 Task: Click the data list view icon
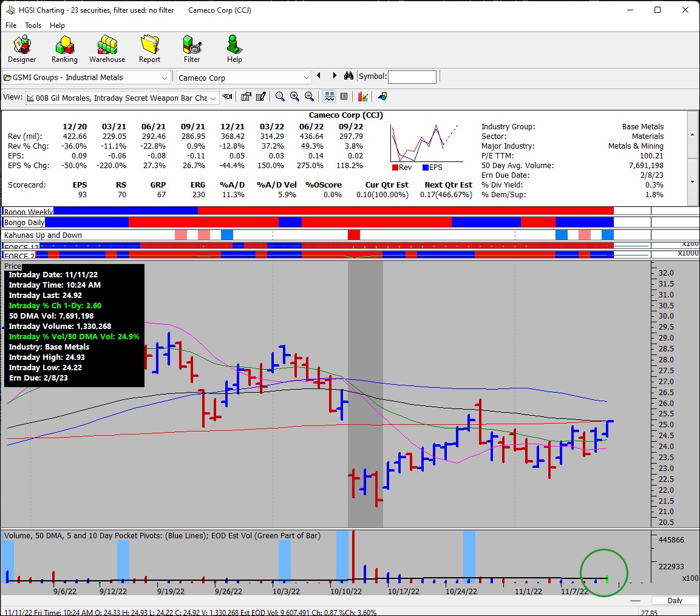click(344, 96)
